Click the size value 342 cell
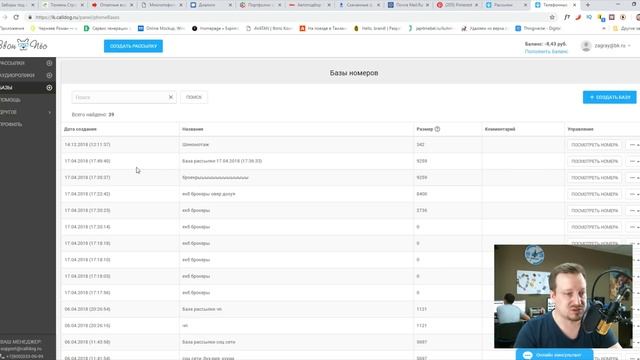Screen dimensions: 640x360 click(x=420, y=145)
